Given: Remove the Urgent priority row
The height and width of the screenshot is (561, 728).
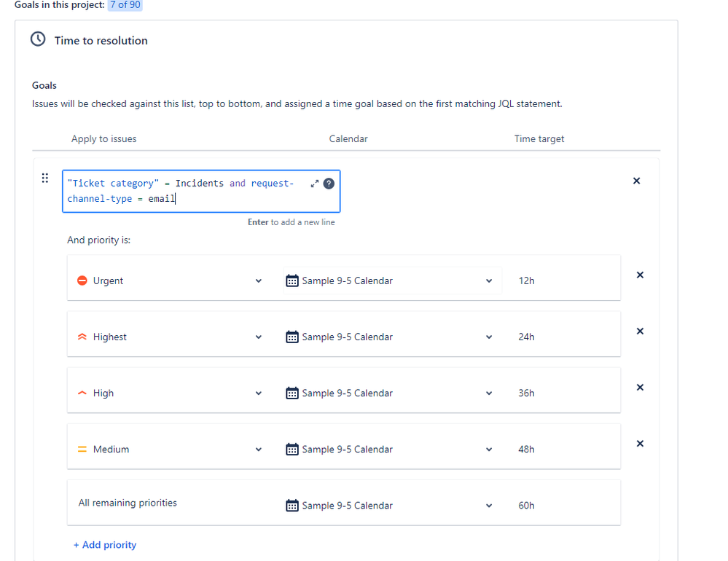Looking at the screenshot, I should click(x=639, y=275).
